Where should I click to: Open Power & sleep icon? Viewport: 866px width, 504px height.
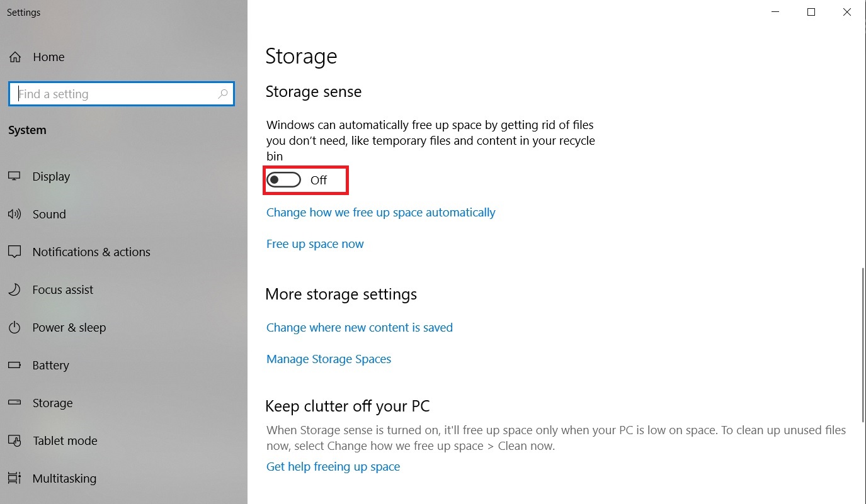(x=14, y=327)
